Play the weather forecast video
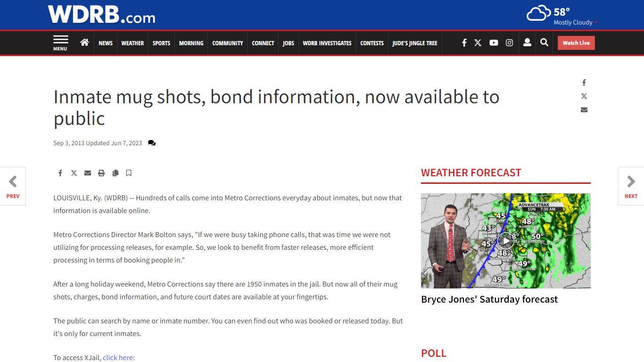Viewport: 644px width, 362px height. (505, 241)
